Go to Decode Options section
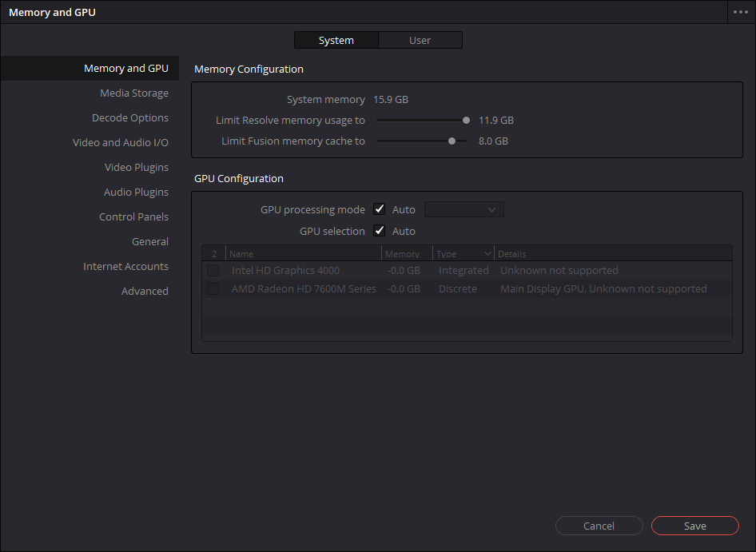Screen dimensions: 756x552 point(130,117)
